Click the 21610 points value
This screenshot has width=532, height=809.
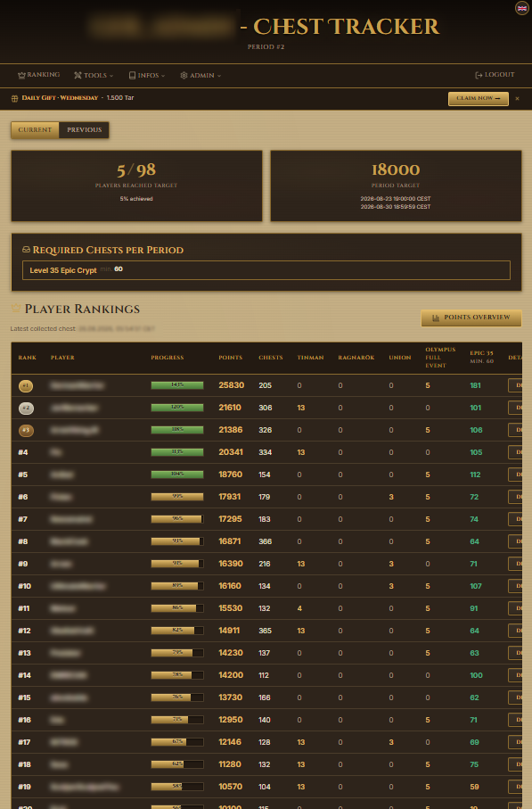[x=230, y=408]
